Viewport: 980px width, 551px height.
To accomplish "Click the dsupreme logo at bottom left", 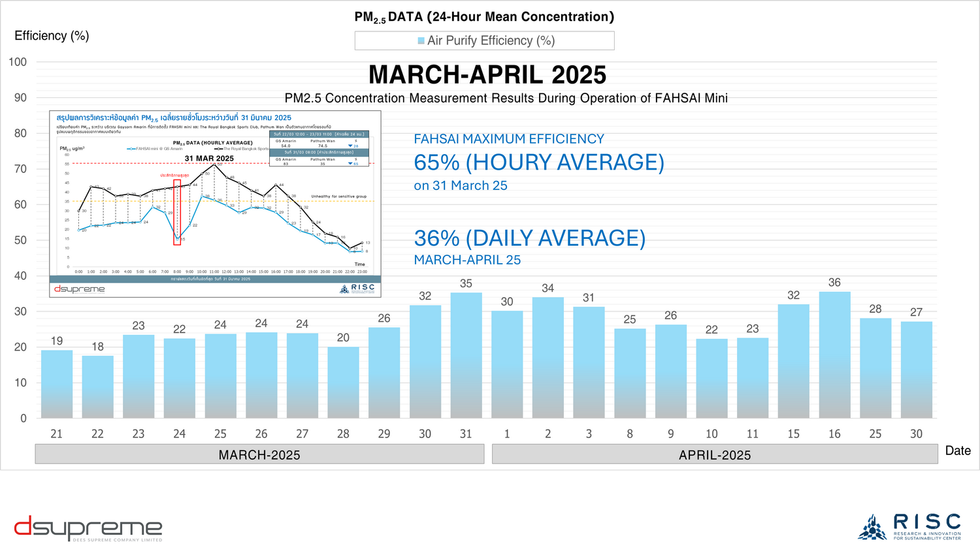I will pos(88,528).
